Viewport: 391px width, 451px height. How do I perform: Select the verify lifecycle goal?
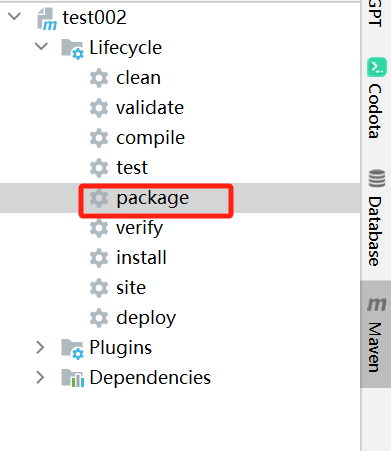[140, 229]
